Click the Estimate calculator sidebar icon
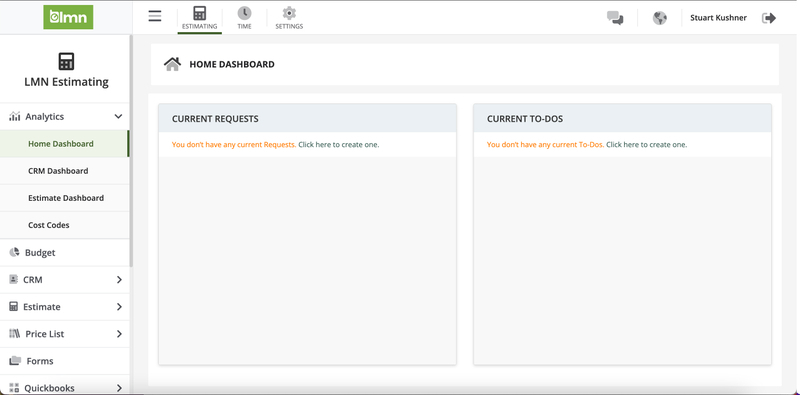800x395 pixels. point(13,307)
